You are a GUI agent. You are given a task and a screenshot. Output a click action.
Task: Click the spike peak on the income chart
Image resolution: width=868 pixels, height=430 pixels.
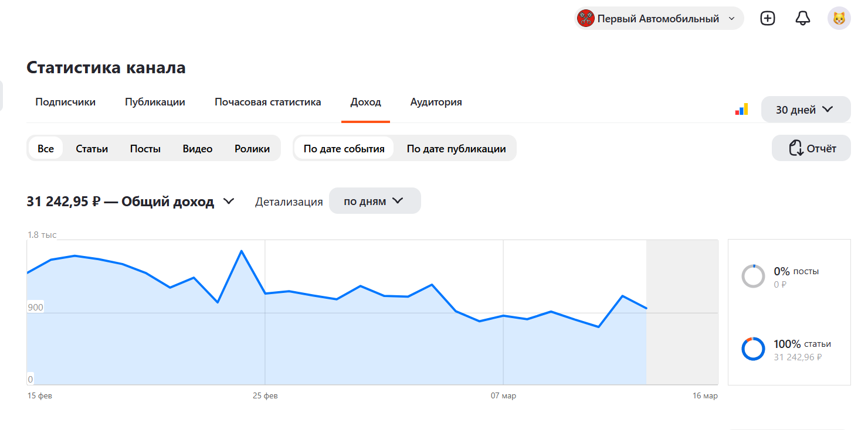(x=241, y=251)
